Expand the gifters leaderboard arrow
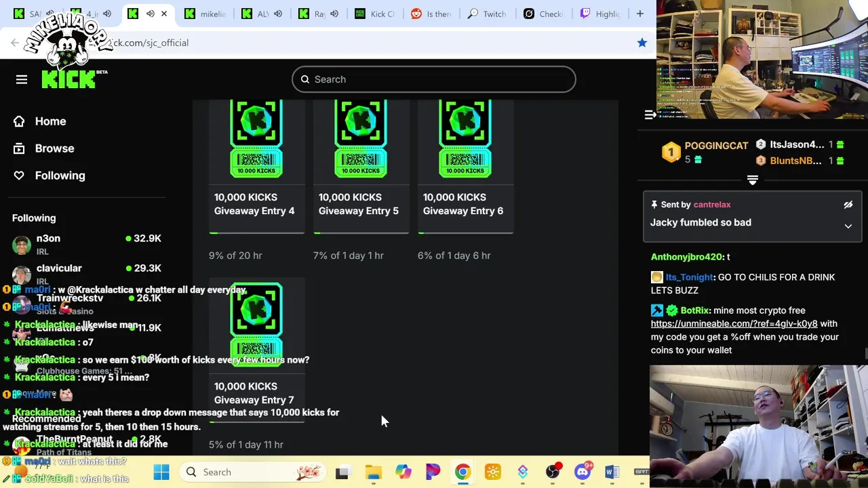868x488 pixels. (752, 180)
